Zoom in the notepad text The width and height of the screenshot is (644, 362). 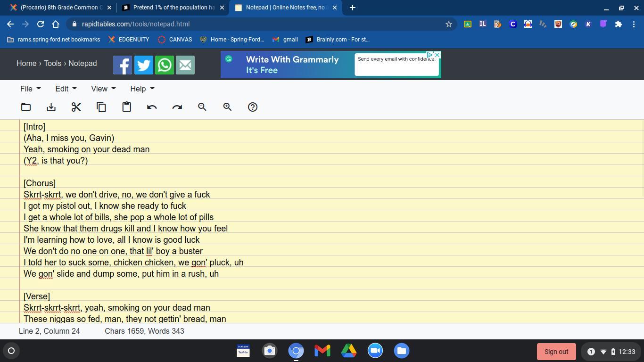(228, 107)
